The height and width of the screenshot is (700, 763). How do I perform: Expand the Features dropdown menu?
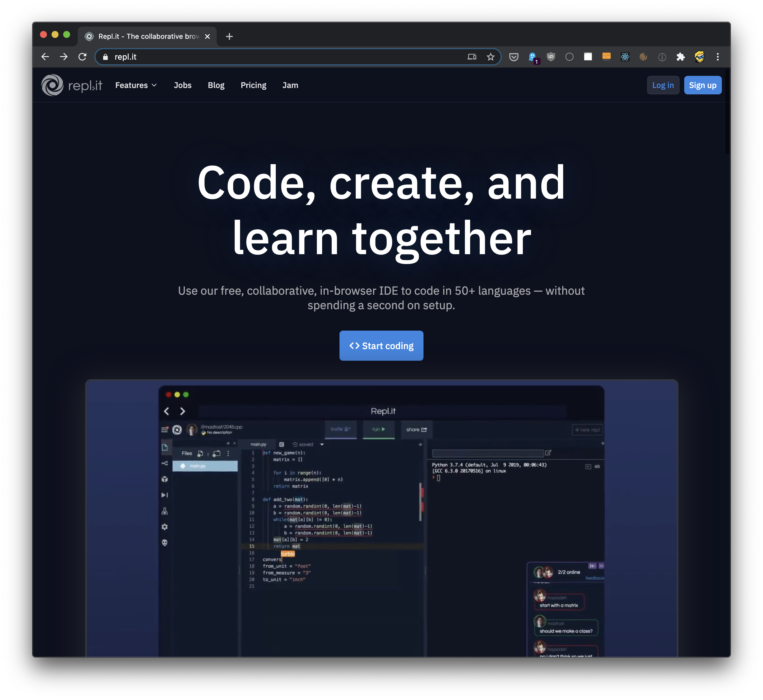[136, 85]
